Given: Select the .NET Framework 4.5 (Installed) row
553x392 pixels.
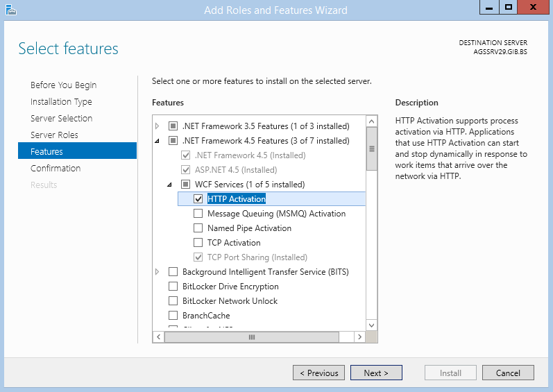Looking at the screenshot, I should pyautogui.click(x=250, y=155).
